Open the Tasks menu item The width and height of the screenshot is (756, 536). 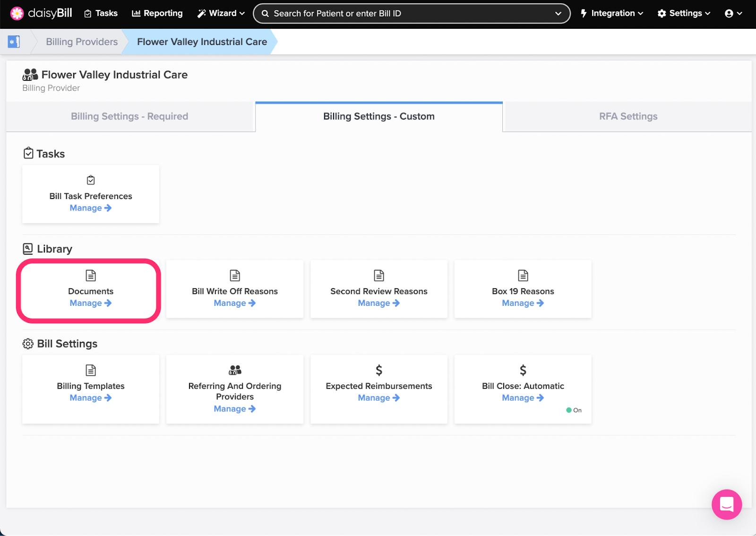click(x=101, y=13)
